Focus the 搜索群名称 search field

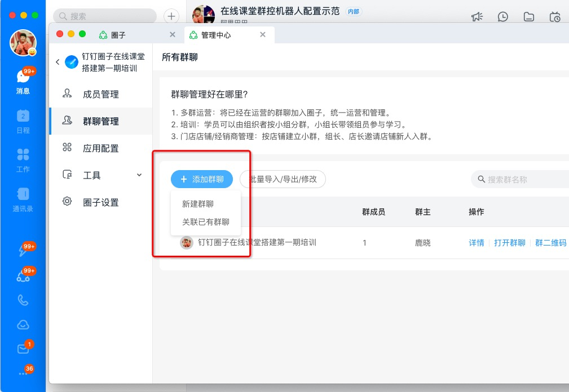tap(520, 179)
